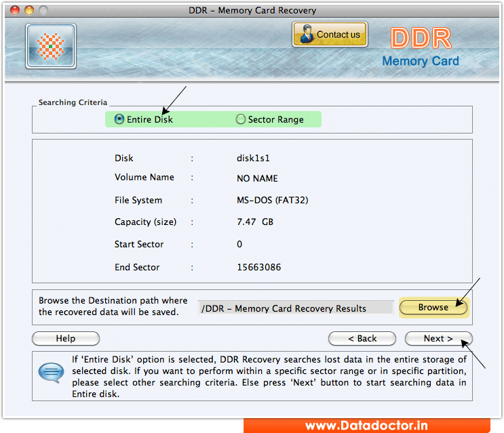Click the Start Sector value 0
This screenshot has height=433, width=504.
click(239, 244)
